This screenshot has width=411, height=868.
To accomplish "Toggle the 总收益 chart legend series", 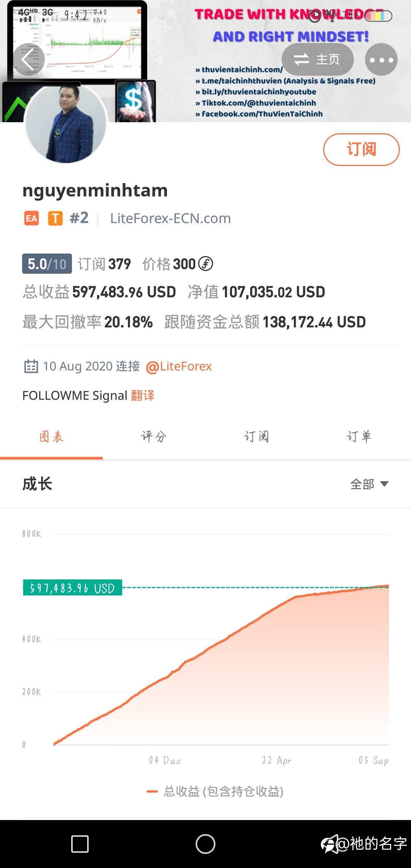I will click(x=215, y=791).
